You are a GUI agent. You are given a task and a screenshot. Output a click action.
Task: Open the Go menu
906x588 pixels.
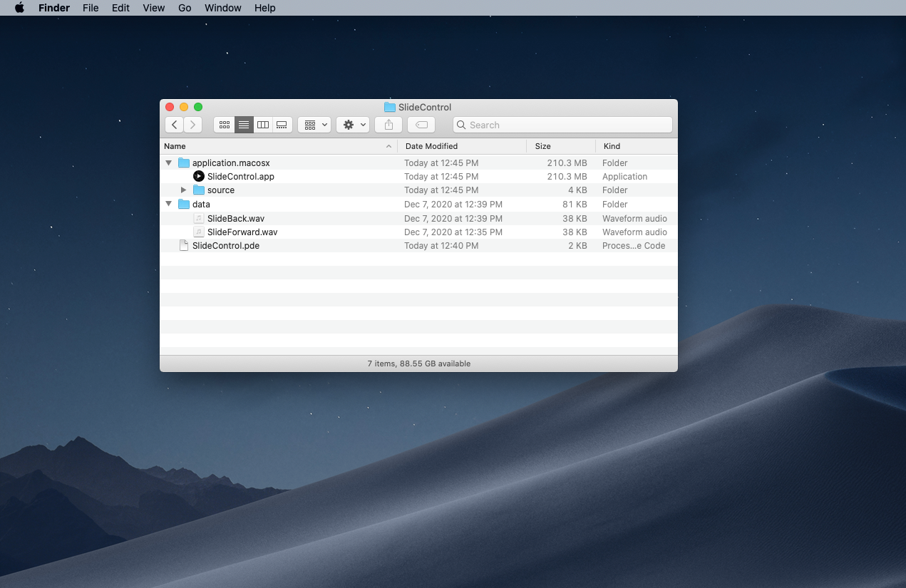(185, 8)
